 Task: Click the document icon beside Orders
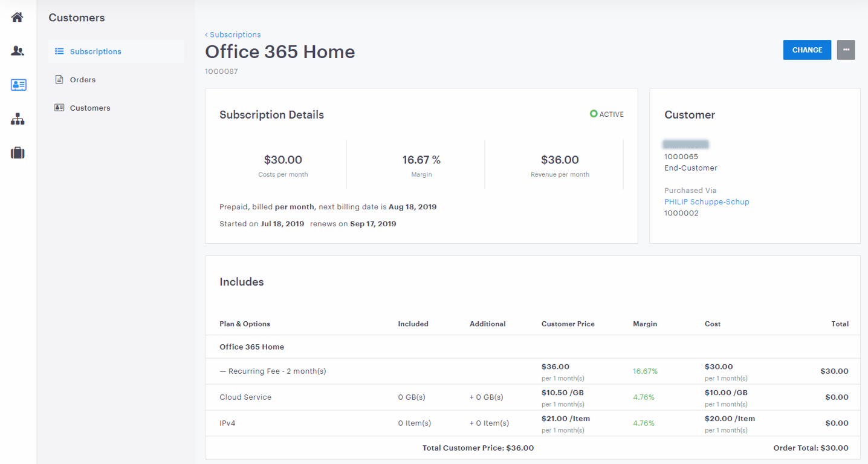point(59,79)
